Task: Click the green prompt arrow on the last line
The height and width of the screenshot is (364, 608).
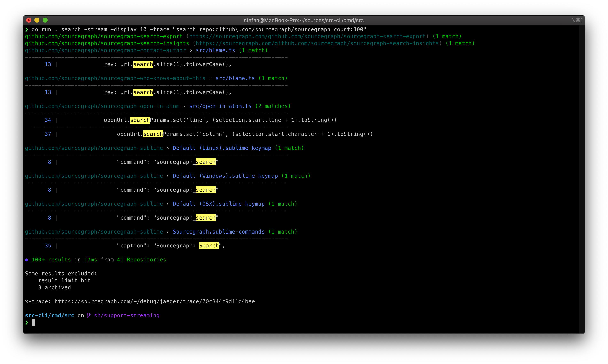Action: click(26, 323)
